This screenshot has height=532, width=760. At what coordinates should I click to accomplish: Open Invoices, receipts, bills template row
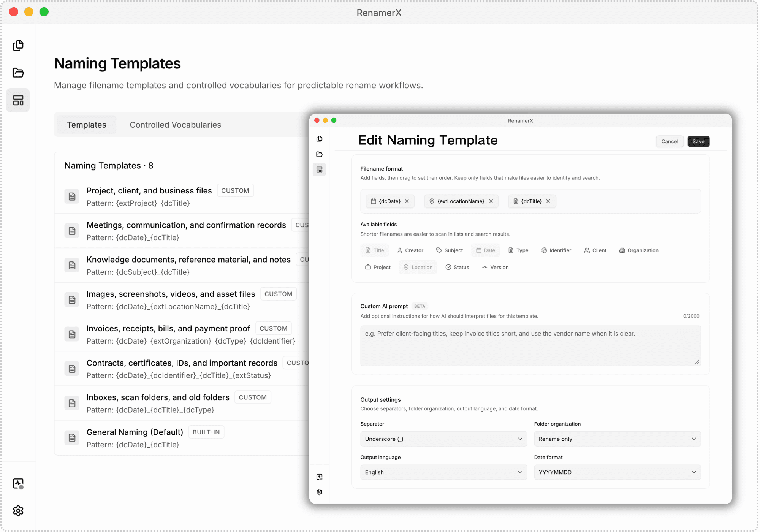point(182,334)
